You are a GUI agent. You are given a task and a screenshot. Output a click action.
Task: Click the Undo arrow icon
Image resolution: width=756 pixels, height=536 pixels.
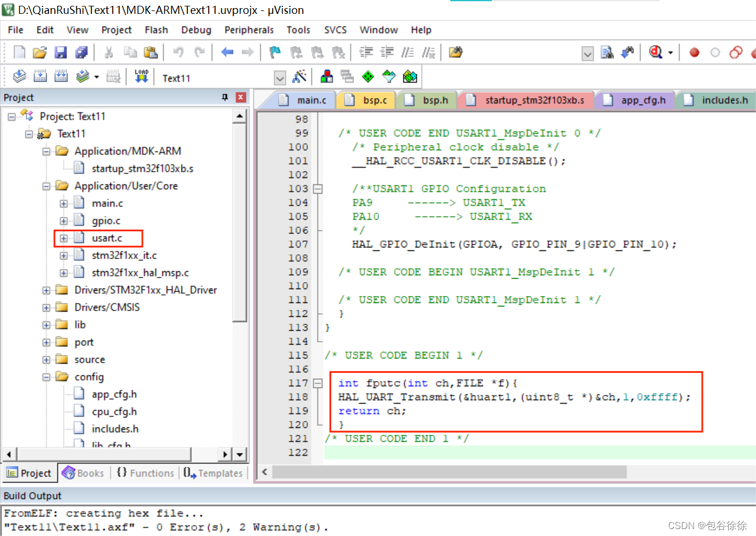coord(178,53)
